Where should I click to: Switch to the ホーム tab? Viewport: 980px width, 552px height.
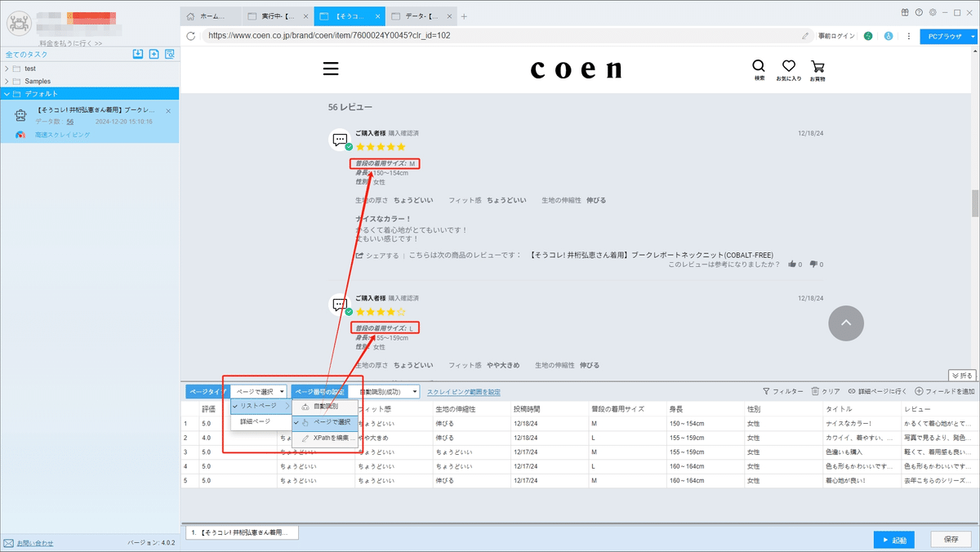click(x=211, y=16)
